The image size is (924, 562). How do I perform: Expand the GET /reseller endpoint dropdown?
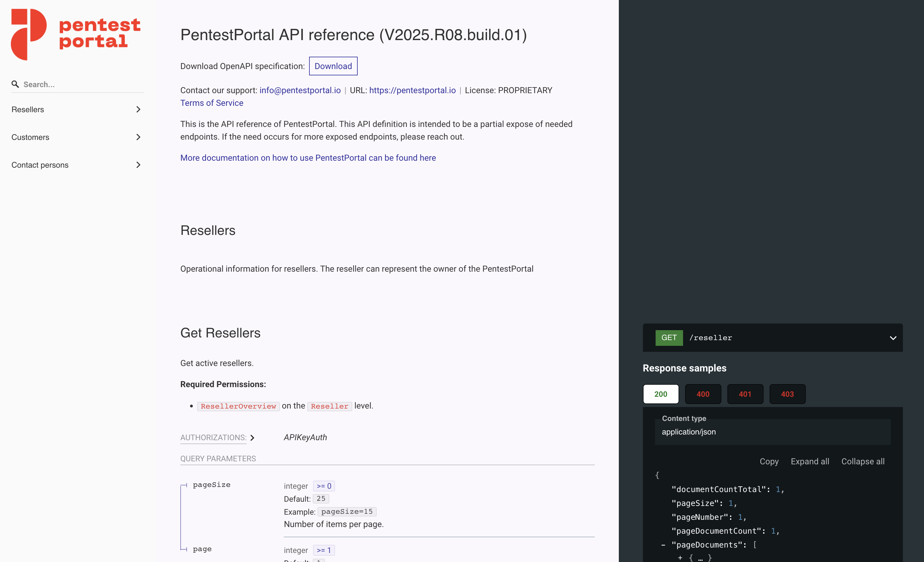(893, 338)
